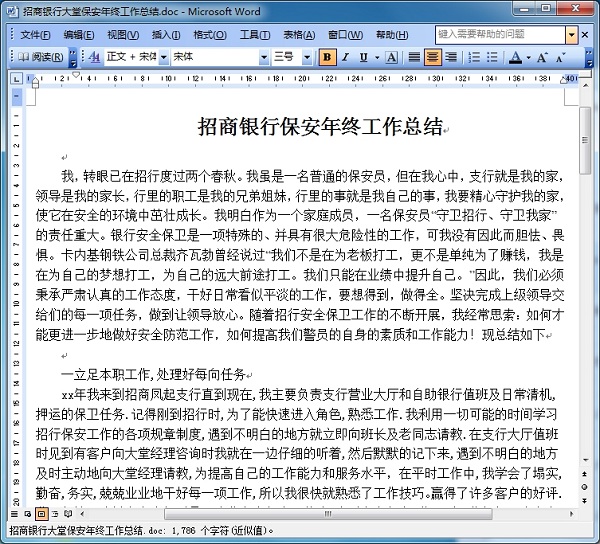Click the vertical scroll up arrow

pyautogui.click(x=585, y=86)
